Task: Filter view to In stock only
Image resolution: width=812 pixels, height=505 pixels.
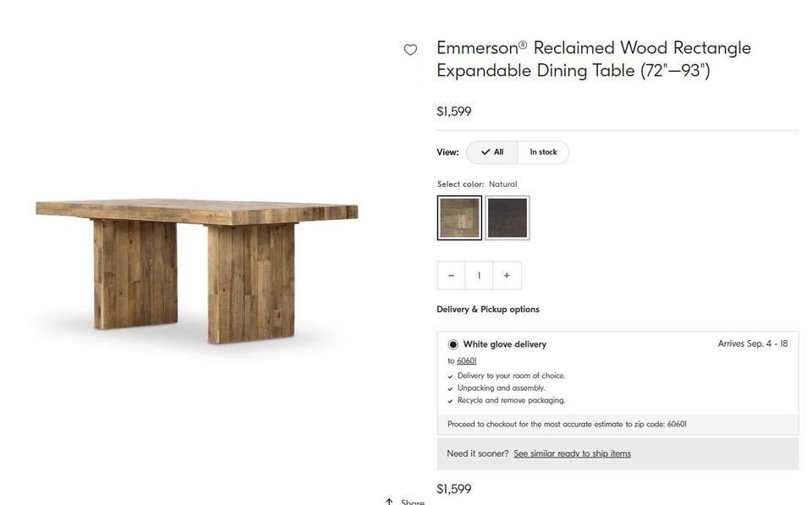Action: [543, 152]
